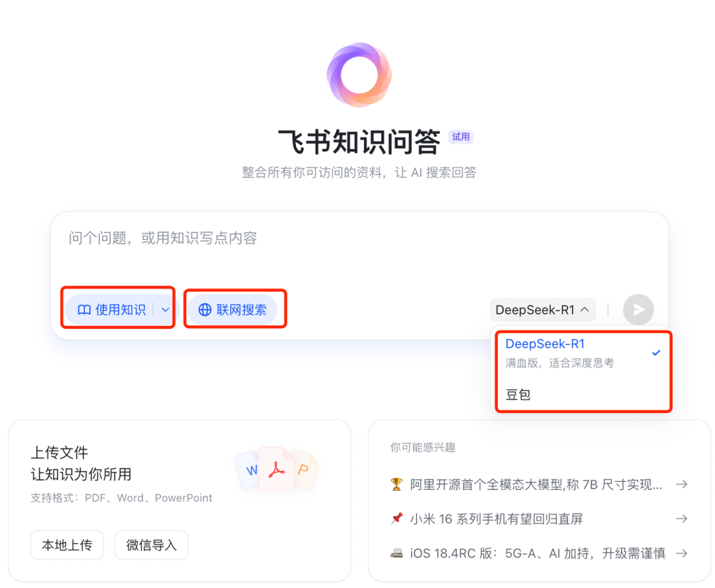Toggle the 联网搜索 web search option
This screenshot has height=588, width=715.
[x=232, y=310]
